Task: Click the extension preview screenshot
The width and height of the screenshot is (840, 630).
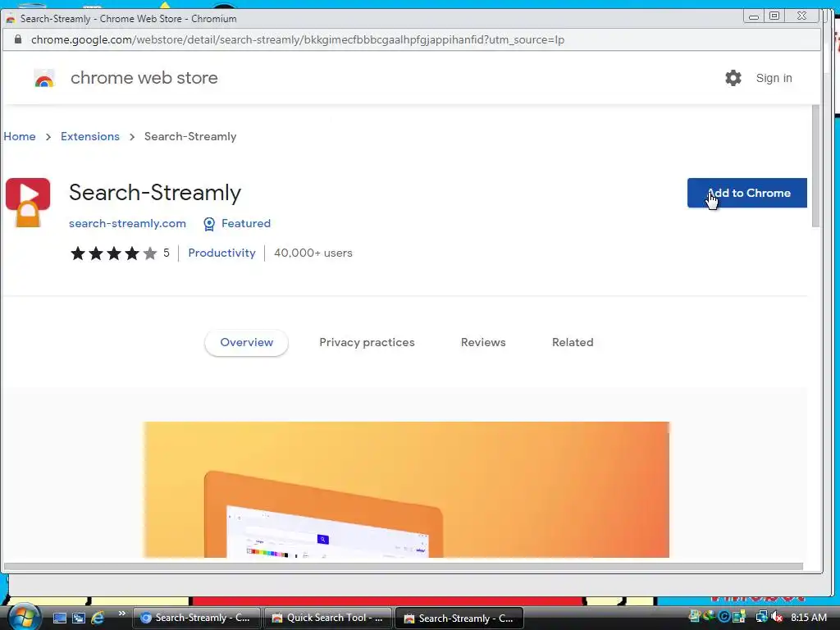Action: coord(406,490)
